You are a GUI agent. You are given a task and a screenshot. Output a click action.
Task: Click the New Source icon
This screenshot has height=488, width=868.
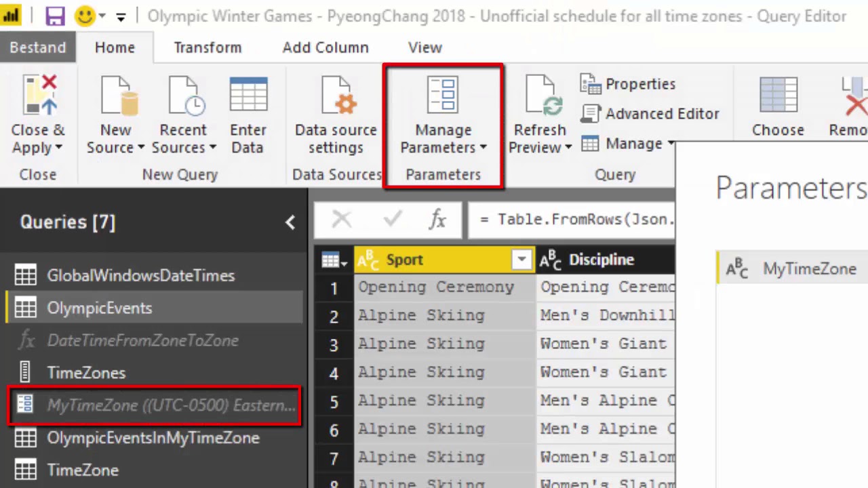pos(119,95)
